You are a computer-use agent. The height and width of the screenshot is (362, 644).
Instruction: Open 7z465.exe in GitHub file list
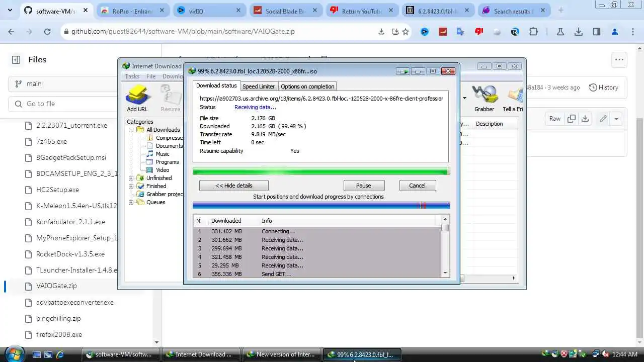[51, 141]
